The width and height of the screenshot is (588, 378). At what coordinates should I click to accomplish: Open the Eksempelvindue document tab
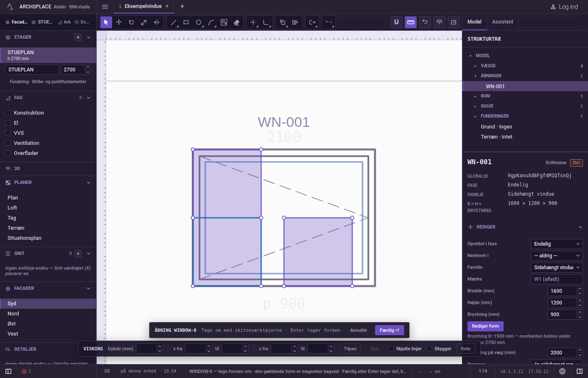coord(143,6)
